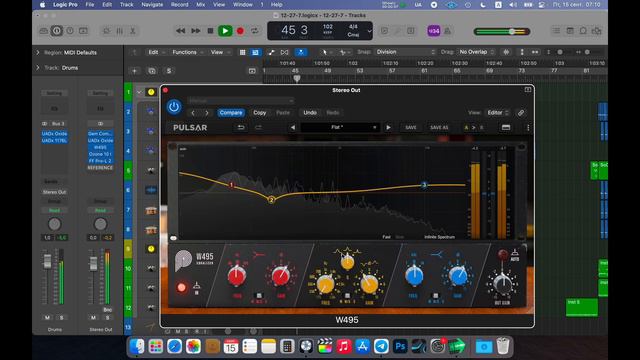Click the Rewind button in transport
Image resolution: width=640 pixels, height=360 pixels.
[180, 31]
